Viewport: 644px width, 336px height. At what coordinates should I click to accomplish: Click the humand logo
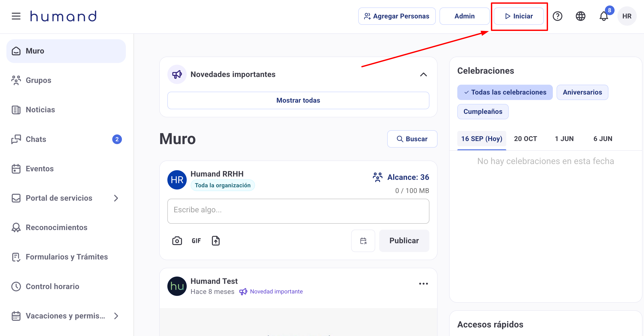pyautogui.click(x=63, y=16)
